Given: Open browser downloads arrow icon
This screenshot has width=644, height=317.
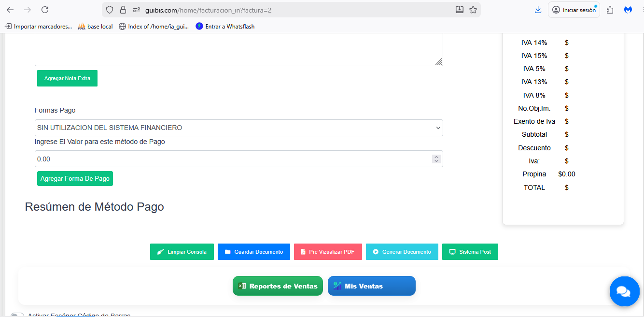Looking at the screenshot, I should [x=538, y=10].
